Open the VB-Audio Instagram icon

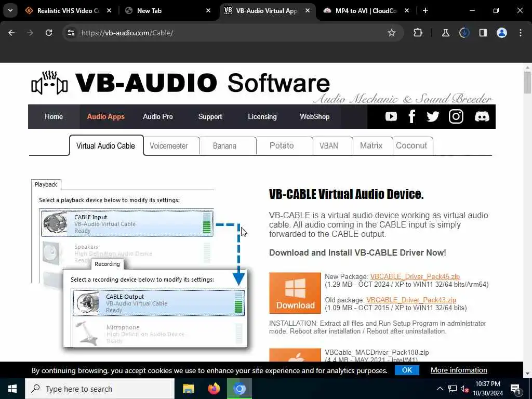[456, 117]
